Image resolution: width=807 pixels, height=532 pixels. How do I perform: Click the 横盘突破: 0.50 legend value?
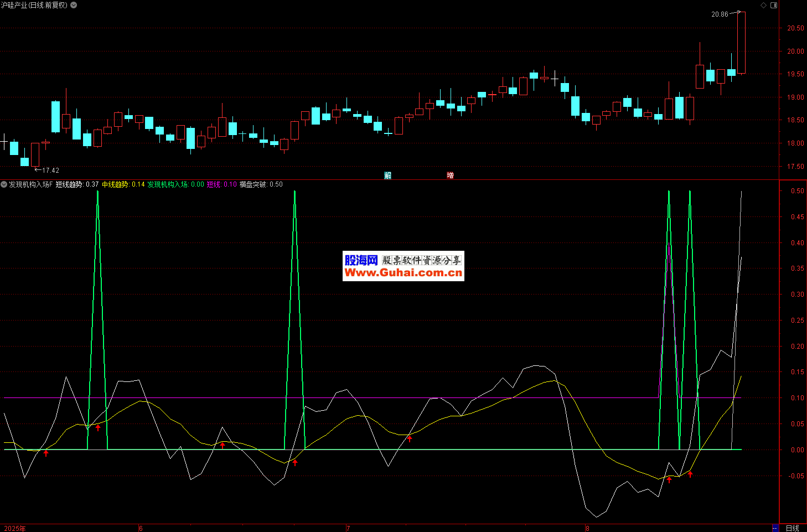tap(261, 184)
